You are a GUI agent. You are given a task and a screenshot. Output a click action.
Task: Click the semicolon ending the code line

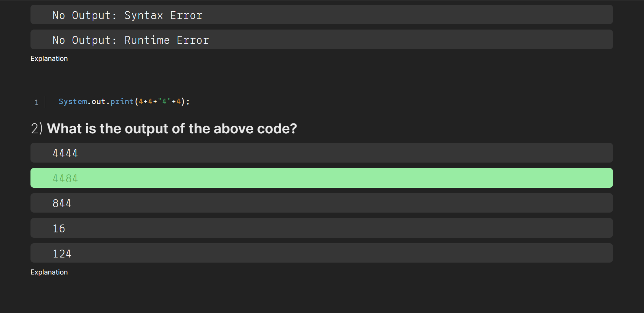(188, 102)
